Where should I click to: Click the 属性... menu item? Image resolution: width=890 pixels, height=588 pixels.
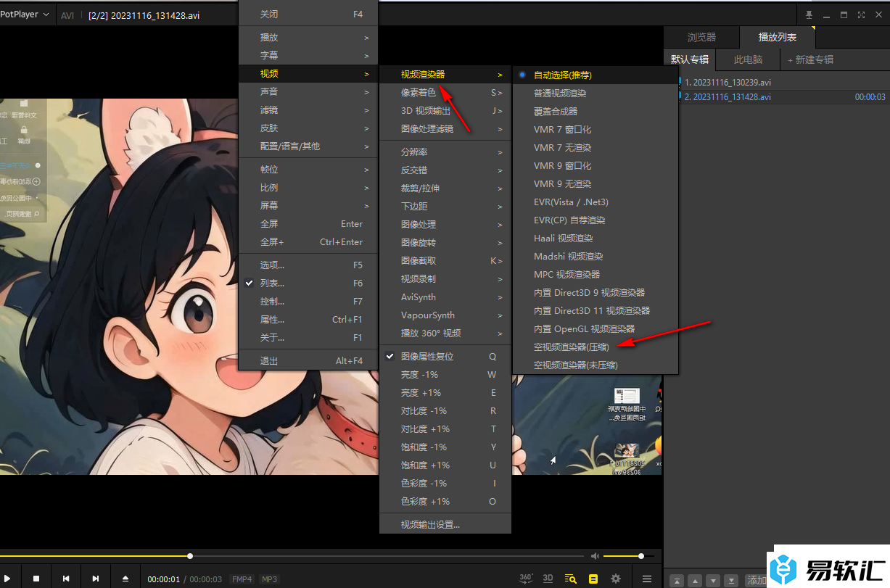pos(308,320)
